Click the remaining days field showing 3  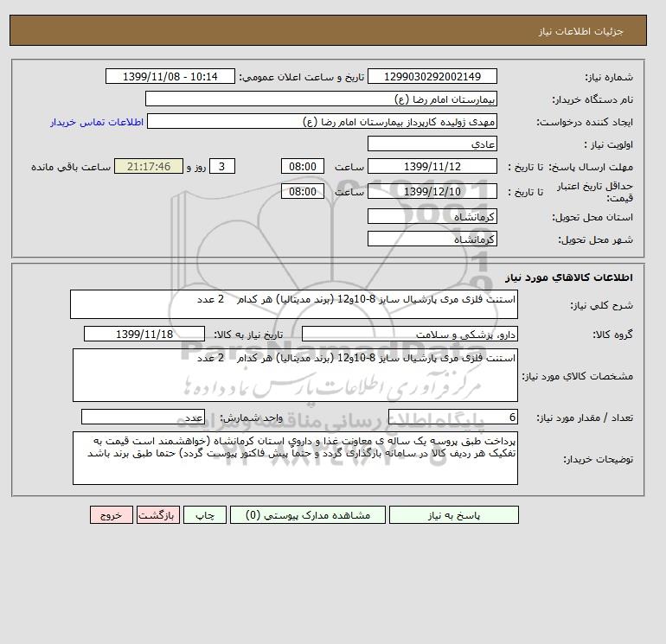(x=221, y=167)
